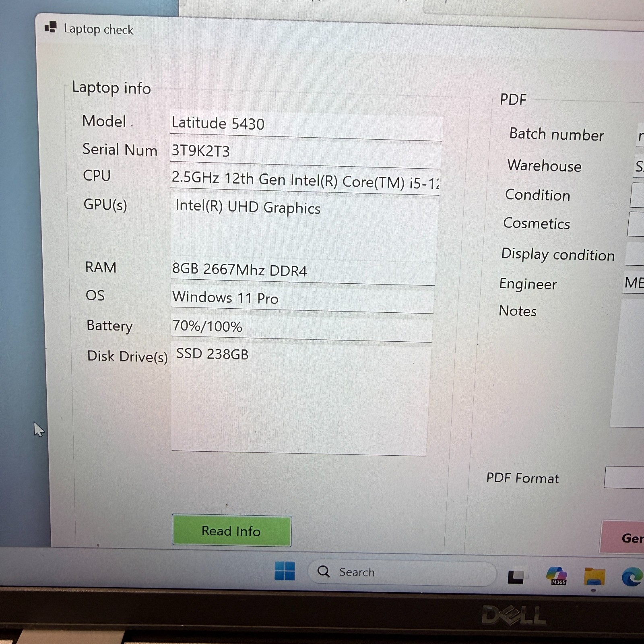Launch Microsoft Edge from the taskbar
644x644 pixels.
[632, 577]
